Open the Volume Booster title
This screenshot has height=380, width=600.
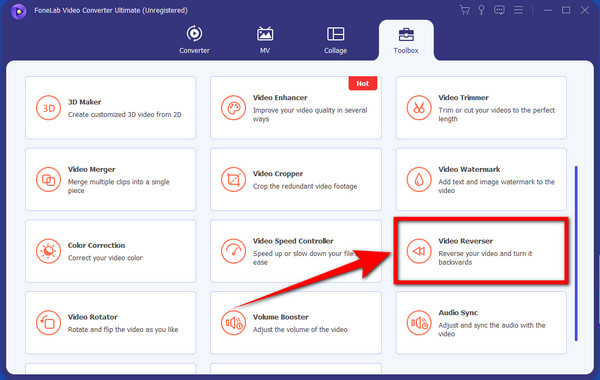tap(280, 317)
